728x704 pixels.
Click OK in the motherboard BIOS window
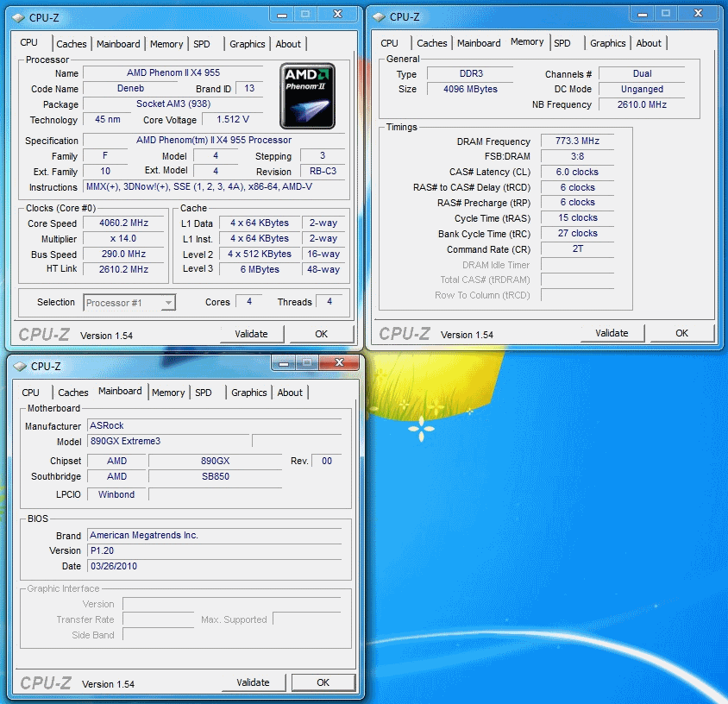[323, 682]
